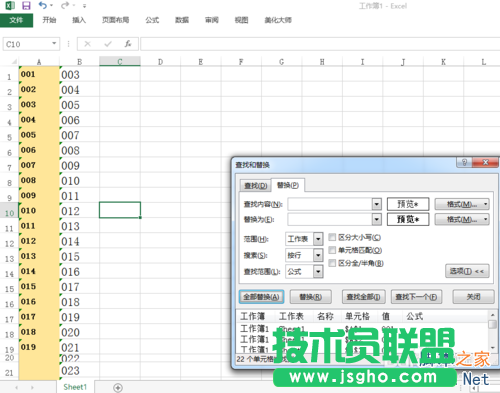Click cell A19 containing 019
This screenshot has width=500, height=393.
pyautogui.click(x=39, y=347)
